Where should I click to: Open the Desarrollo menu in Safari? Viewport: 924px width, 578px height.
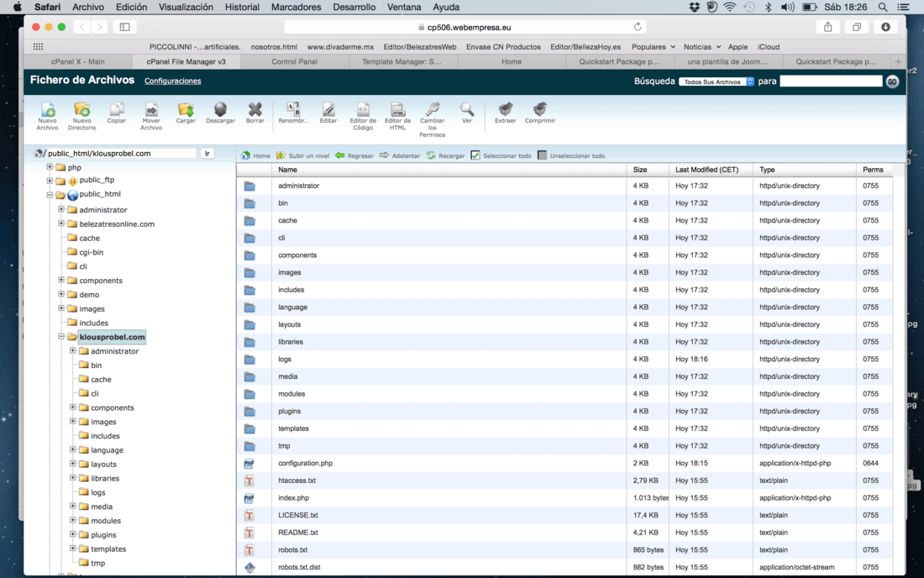tap(354, 7)
